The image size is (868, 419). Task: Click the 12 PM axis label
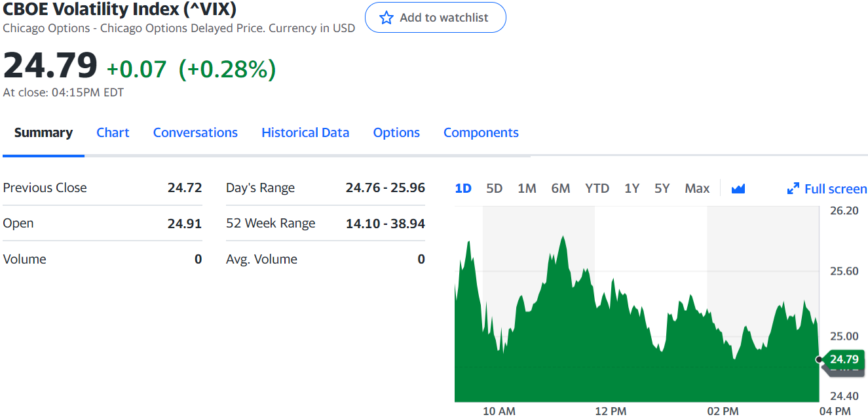[611, 411]
